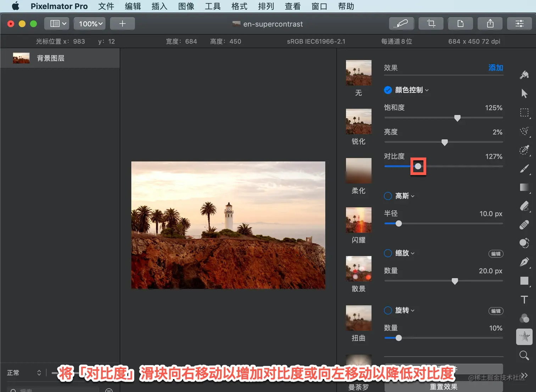The image size is (536, 392).
Task: Select the Repair bandage tool
Action: [524, 225]
